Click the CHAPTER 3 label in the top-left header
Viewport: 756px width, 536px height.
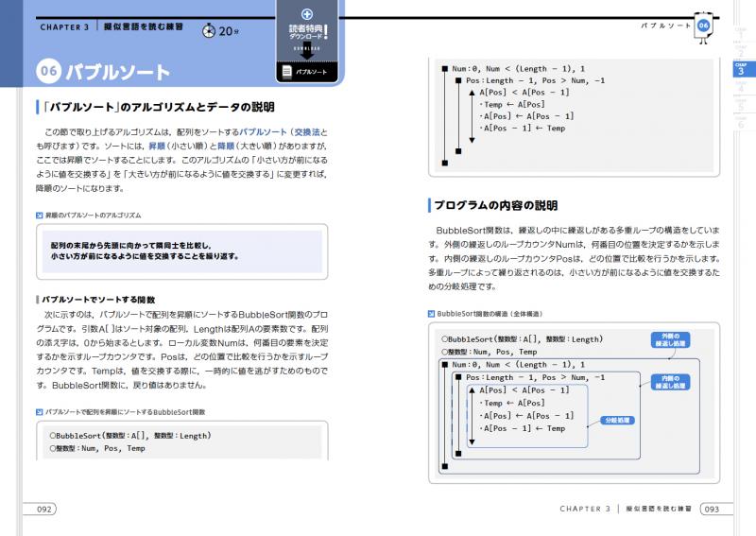coord(64,27)
